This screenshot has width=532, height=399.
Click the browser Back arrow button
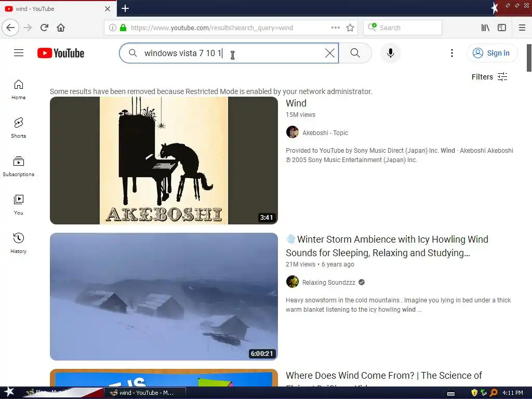(10, 28)
